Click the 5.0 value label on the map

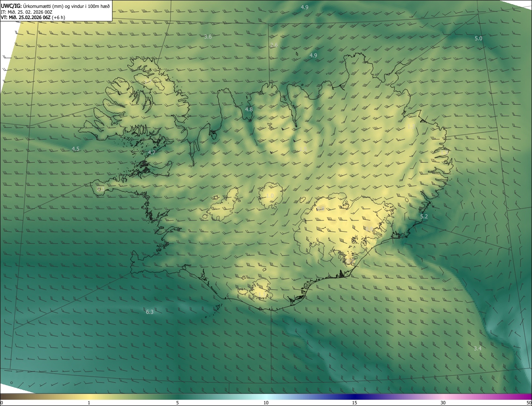(x=478, y=39)
